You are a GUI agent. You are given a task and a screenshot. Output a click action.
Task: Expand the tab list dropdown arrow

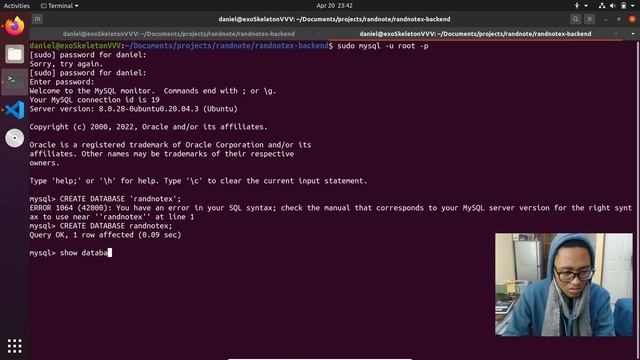coord(633,34)
